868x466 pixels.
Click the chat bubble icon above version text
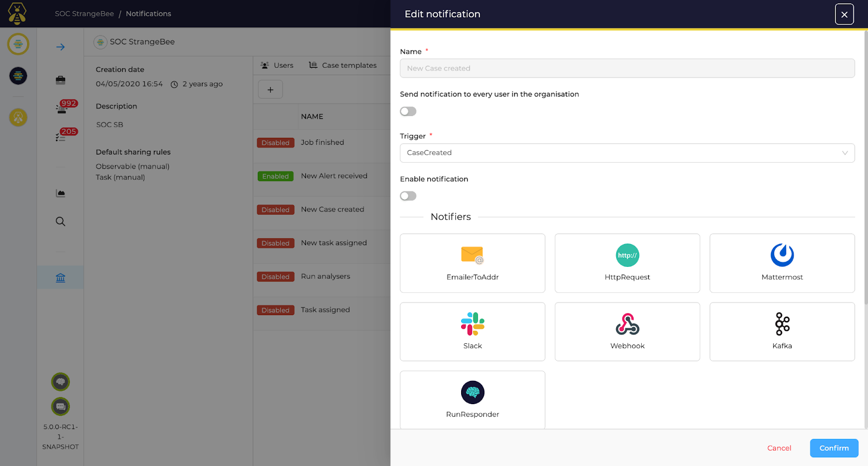[x=61, y=406]
